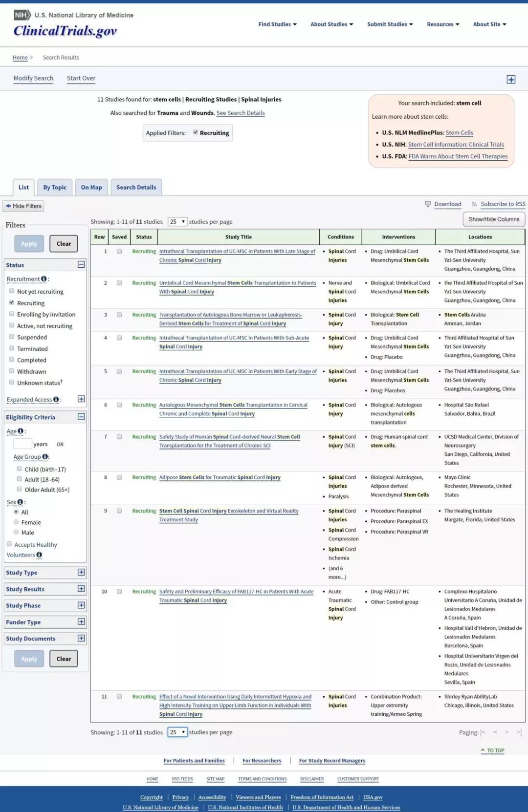Go to last results page arrow
Image resolution: width=528 pixels, height=812 pixels.
[519, 732]
